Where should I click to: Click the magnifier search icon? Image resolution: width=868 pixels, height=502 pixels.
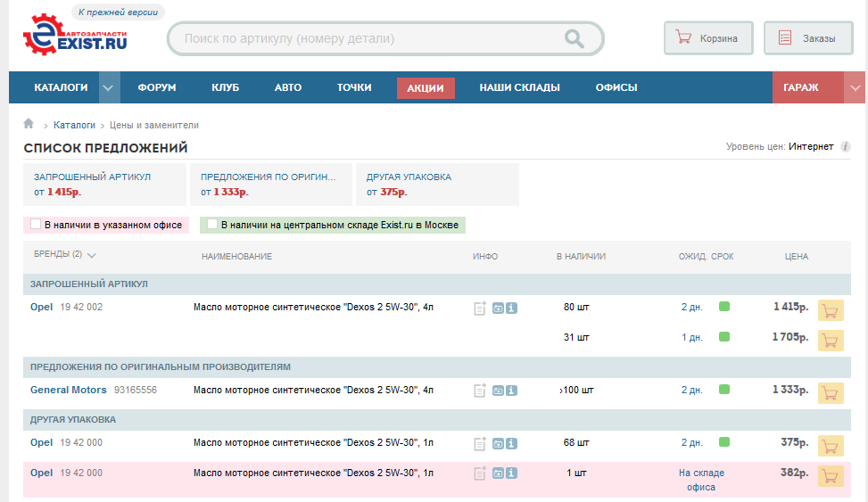(x=574, y=38)
